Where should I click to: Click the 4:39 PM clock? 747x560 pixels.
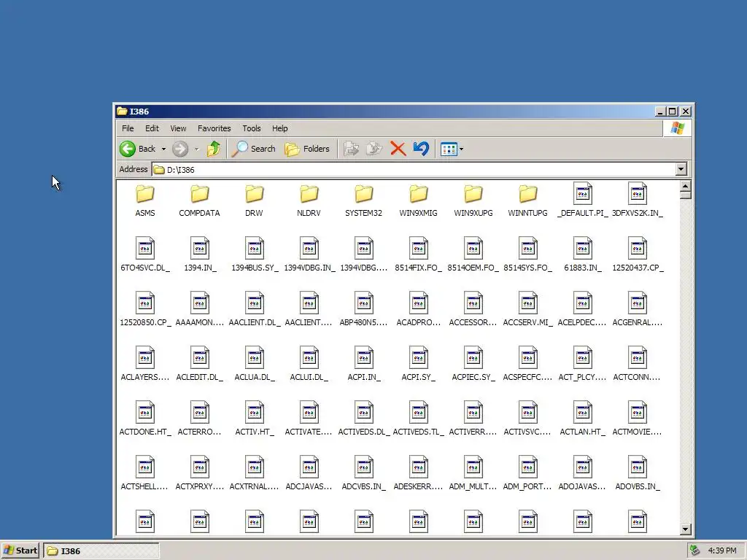click(x=721, y=551)
